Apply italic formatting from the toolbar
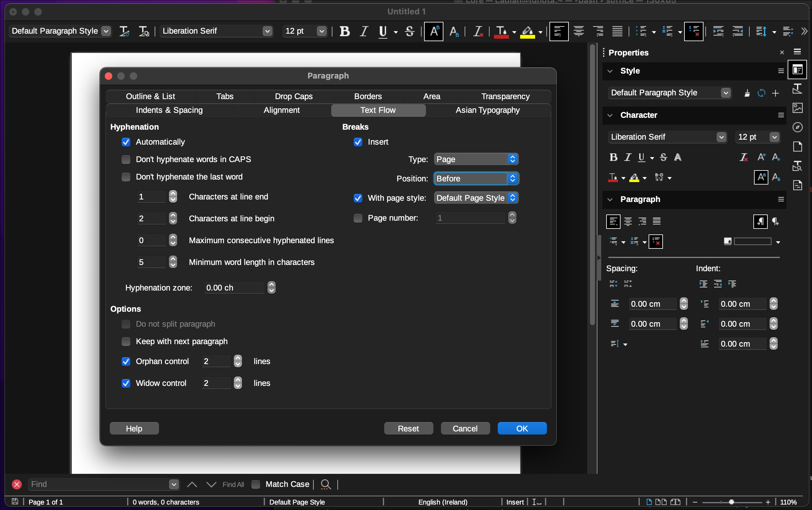Screen dimensions: 812x510 (364, 31)
